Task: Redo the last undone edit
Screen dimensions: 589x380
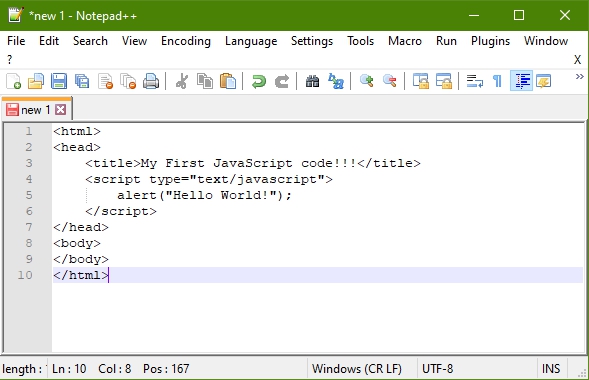Action: 282,81
